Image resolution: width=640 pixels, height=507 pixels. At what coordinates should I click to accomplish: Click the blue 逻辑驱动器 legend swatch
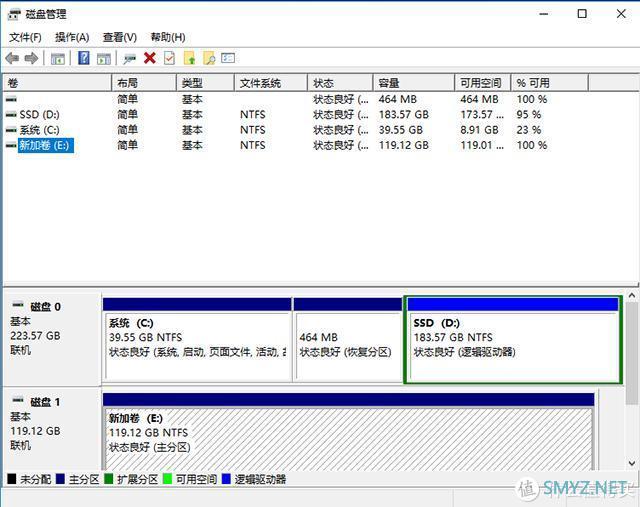pos(226,479)
